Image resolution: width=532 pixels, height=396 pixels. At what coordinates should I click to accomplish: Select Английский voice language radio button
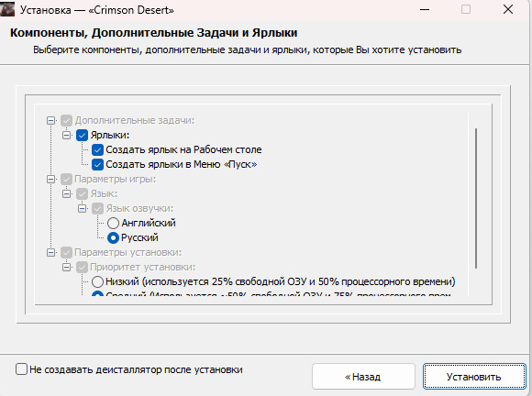(x=113, y=223)
